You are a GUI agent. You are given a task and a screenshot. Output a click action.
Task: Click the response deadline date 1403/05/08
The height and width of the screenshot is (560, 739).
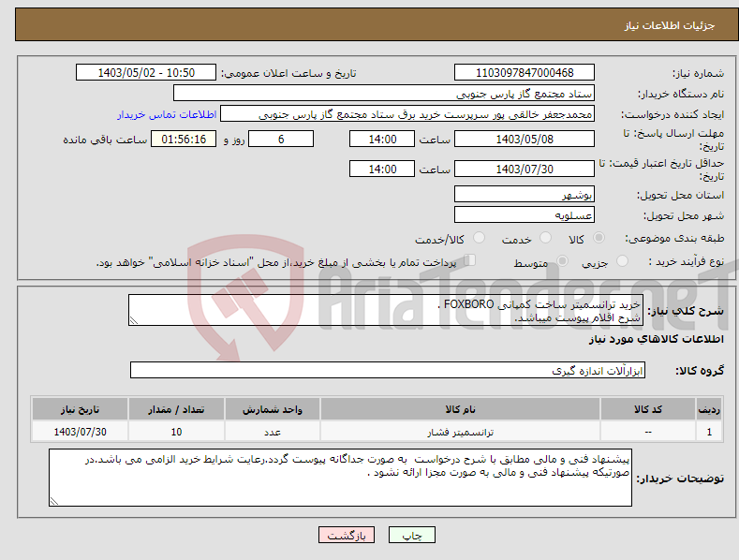[x=525, y=139]
